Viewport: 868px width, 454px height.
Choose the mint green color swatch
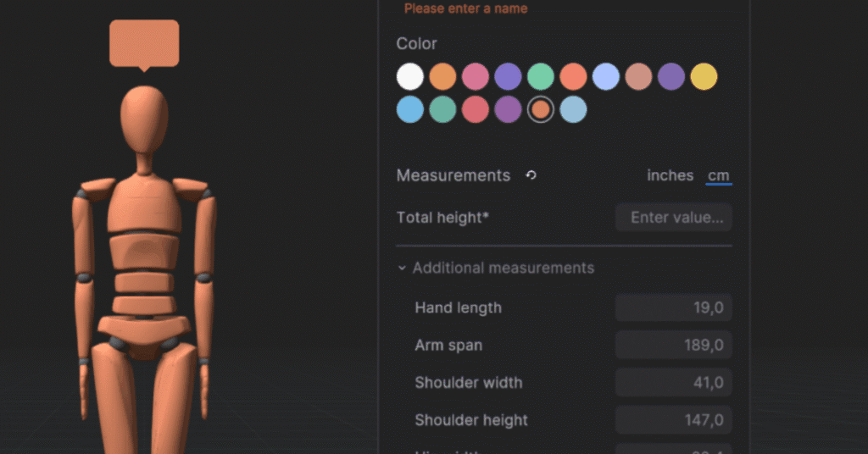[540, 76]
